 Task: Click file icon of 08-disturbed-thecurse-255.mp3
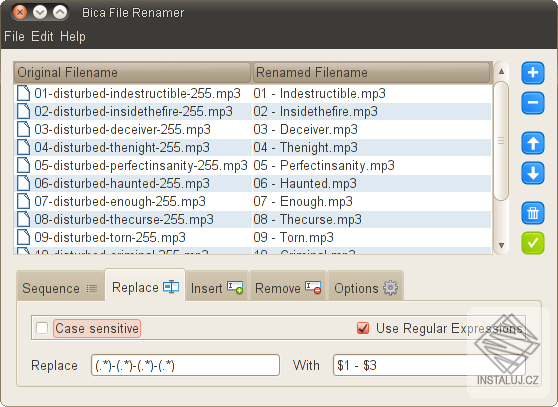click(x=23, y=219)
